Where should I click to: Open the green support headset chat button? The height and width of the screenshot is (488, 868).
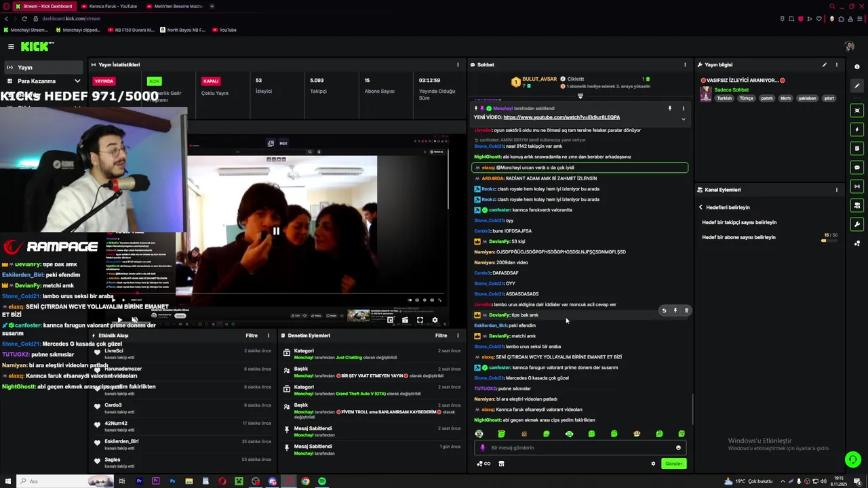point(852,460)
